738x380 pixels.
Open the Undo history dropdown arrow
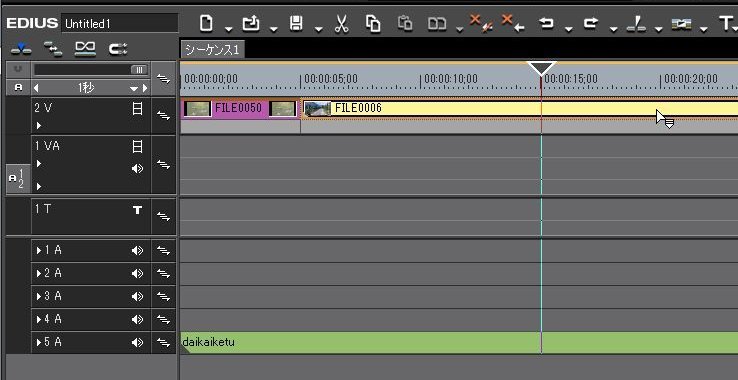pos(569,30)
